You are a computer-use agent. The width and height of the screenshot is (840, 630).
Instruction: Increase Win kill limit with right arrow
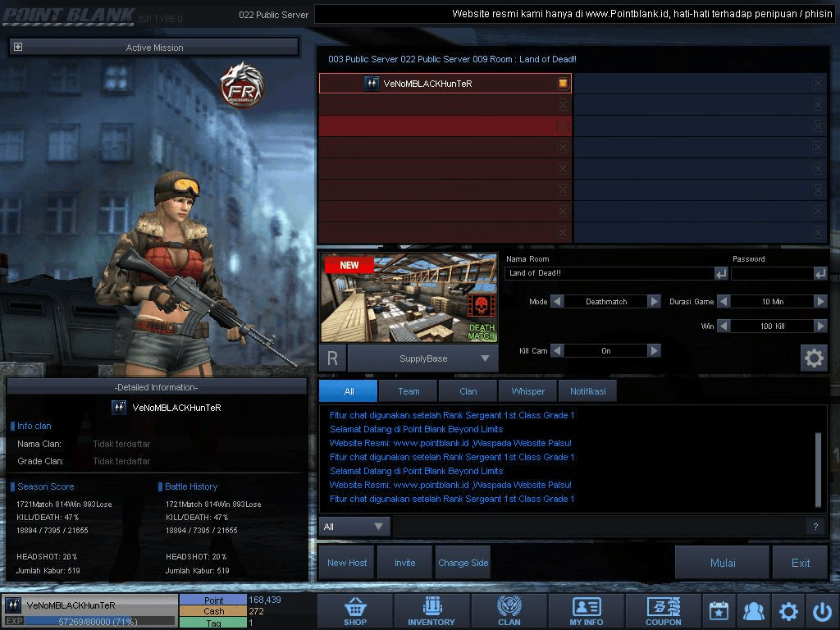pos(820,326)
